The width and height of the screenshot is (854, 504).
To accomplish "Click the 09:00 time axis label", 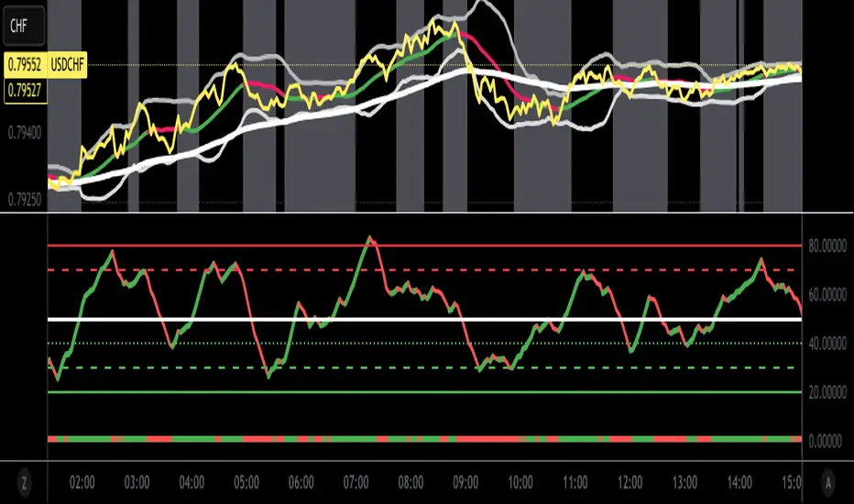I will tap(465, 482).
